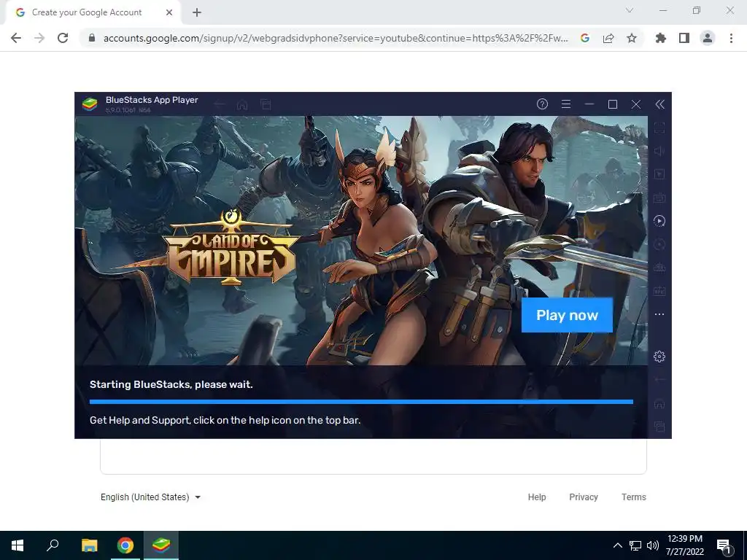
Task: Click the Land of Empires banner artwork
Action: point(361,241)
